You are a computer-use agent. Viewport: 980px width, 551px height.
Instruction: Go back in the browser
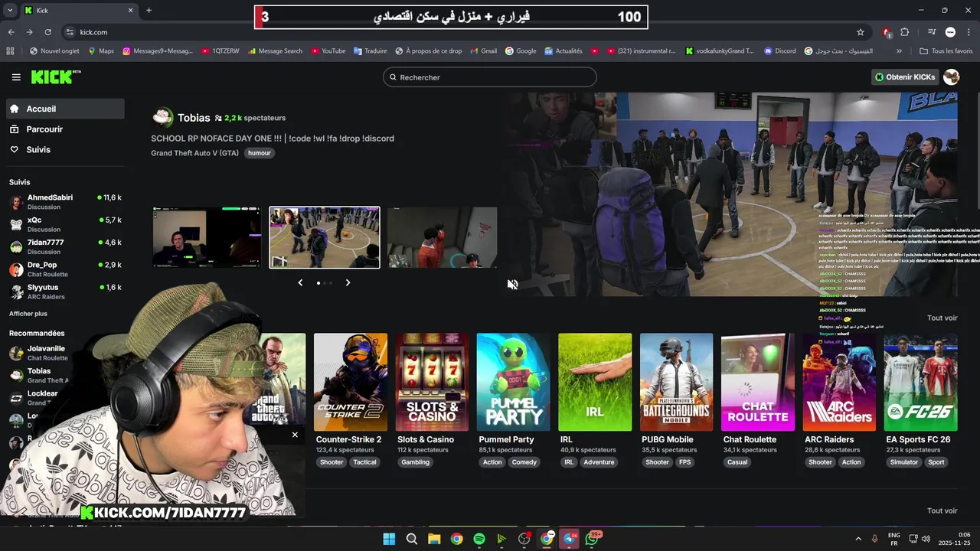coord(11,32)
